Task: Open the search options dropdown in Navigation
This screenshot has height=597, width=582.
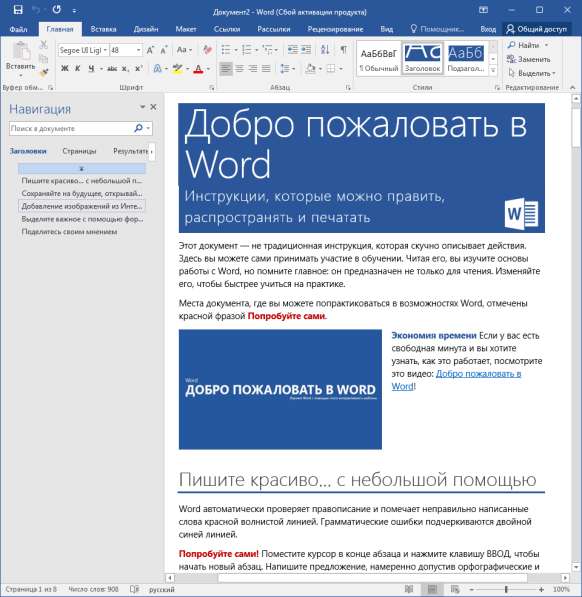Action: [148, 128]
